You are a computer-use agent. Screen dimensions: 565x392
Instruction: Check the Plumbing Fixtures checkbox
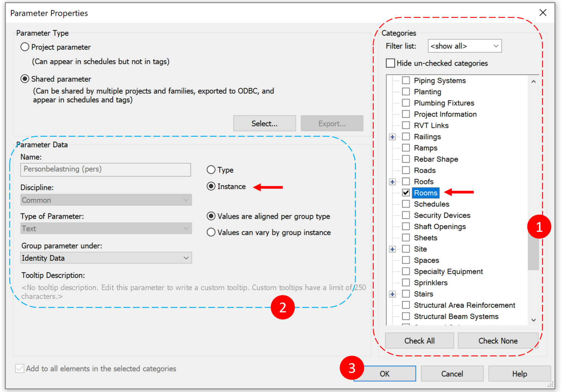click(406, 103)
